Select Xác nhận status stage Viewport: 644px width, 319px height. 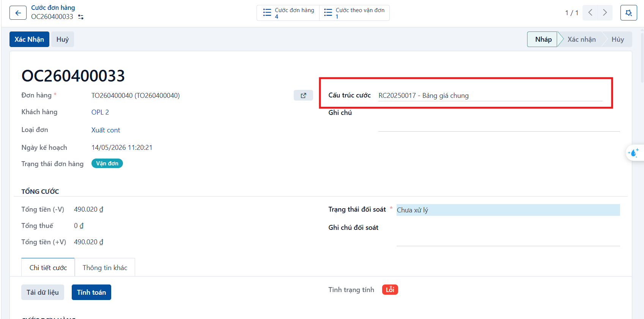point(581,39)
